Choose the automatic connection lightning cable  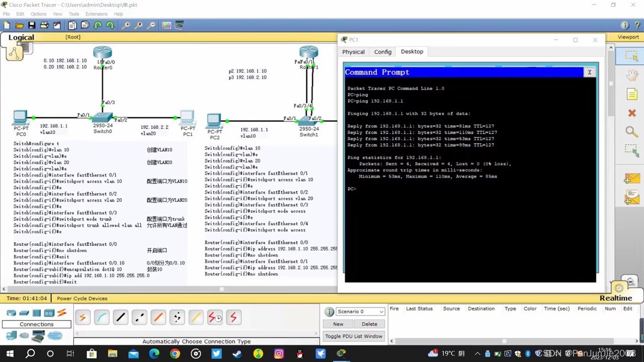(83, 317)
